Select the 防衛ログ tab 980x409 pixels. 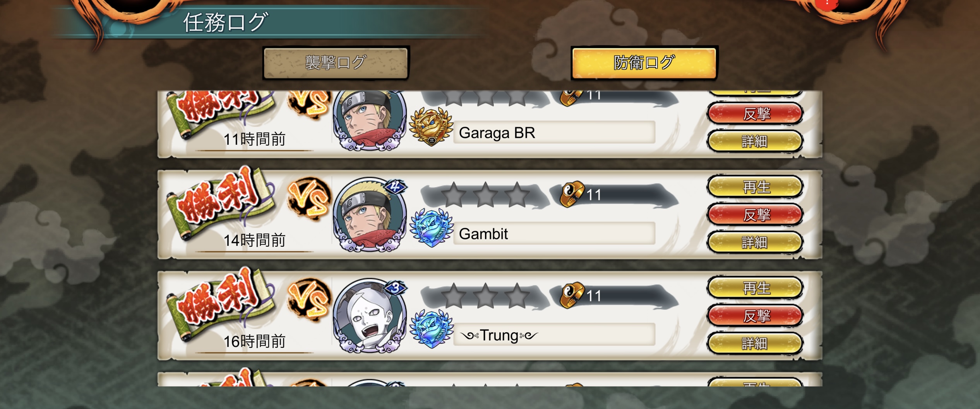tap(644, 63)
